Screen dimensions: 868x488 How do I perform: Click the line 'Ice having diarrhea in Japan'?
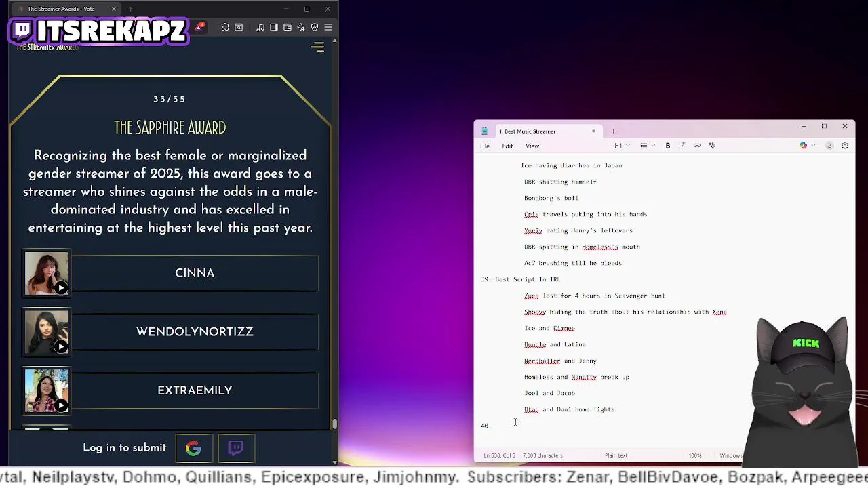(x=571, y=165)
